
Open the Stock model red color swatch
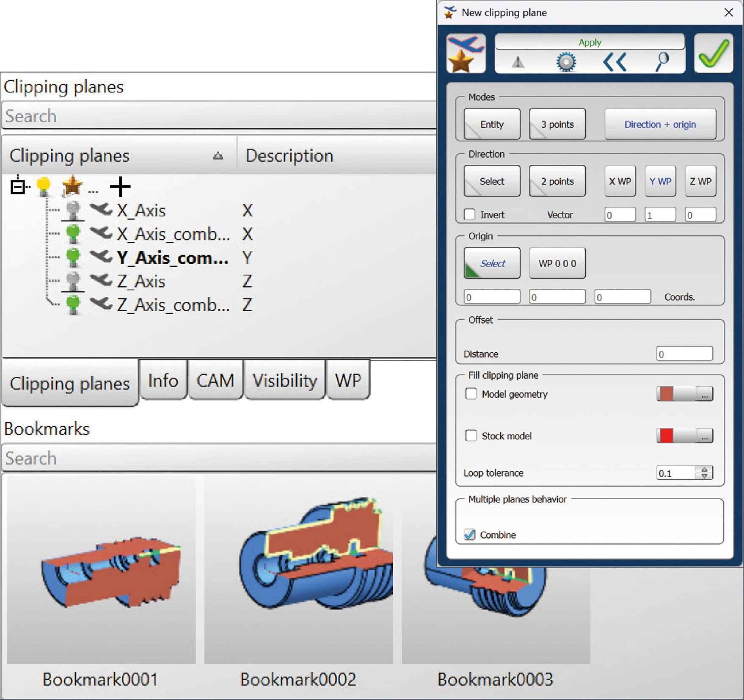tap(667, 435)
